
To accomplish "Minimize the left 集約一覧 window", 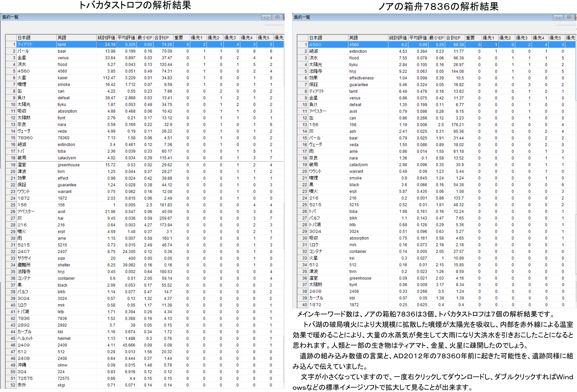I will (x=266, y=17).
